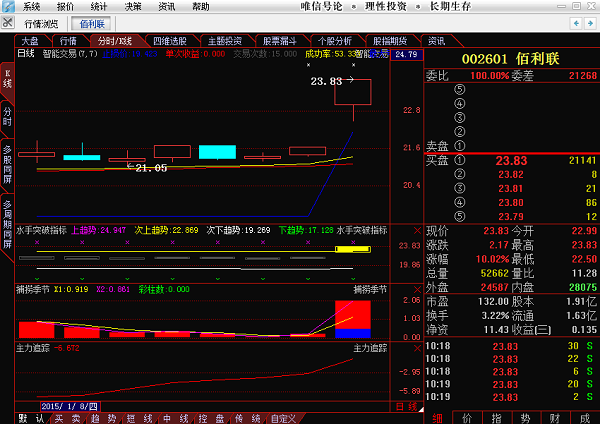Go back with the left arrow button

[576, 23]
